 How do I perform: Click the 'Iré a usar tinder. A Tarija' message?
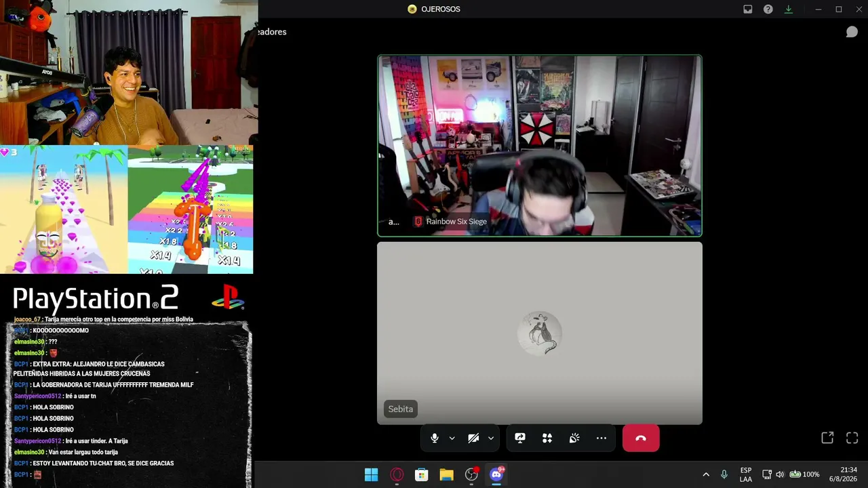[x=71, y=441]
